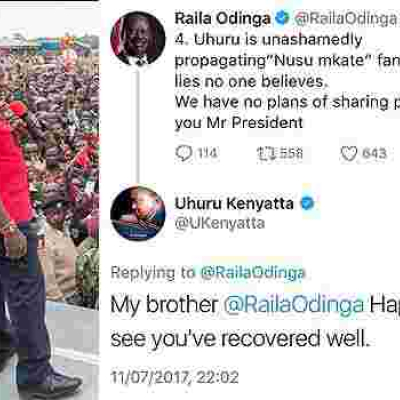Image resolution: width=400 pixels, height=400 pixels.
Task: Click the retweet arrows icon
Action: pyautogui.click(x=266, y=154)
